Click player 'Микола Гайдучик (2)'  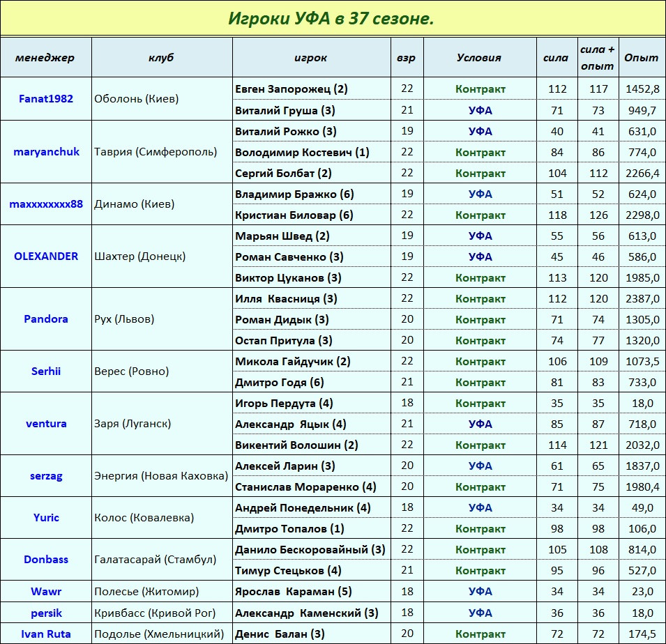[x=293, y=362]
